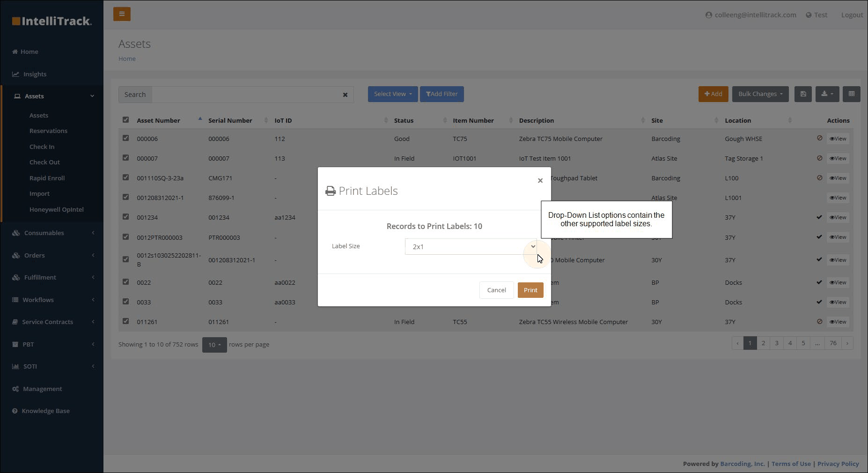The height and width of the screenshot is (473, 868).
Task: Uncheck the checkbox for asset 0022
Action: click(x=125, y=282)
